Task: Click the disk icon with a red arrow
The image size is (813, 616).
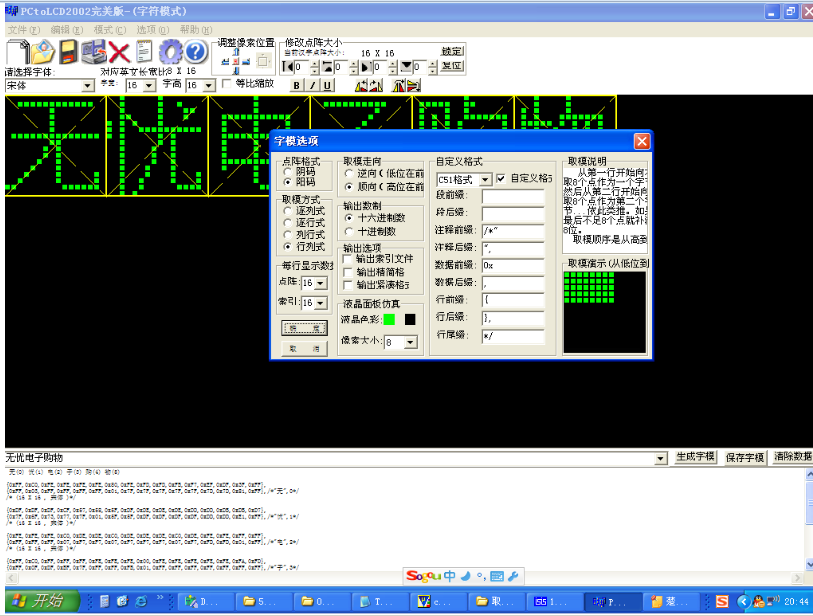Action: [x=93, y=52]
